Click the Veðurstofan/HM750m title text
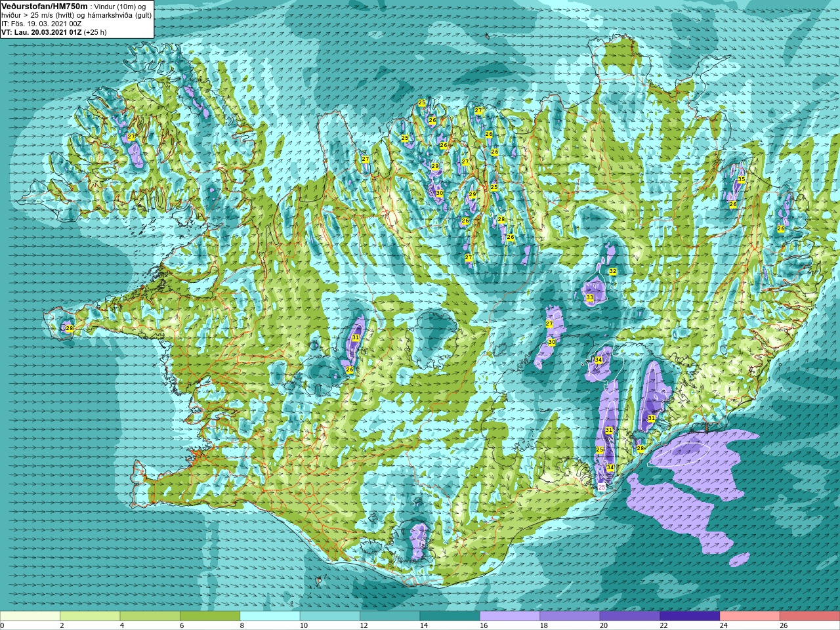 click(x=44, y=6)
